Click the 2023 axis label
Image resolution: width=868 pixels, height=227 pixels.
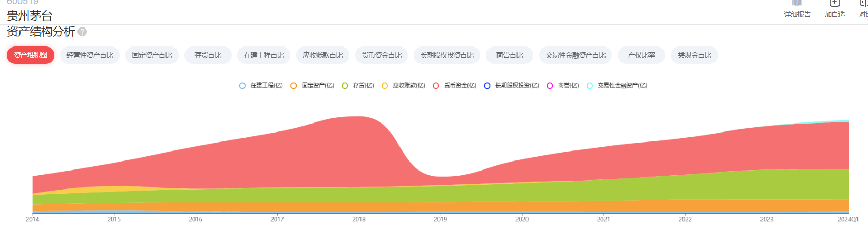767,219
